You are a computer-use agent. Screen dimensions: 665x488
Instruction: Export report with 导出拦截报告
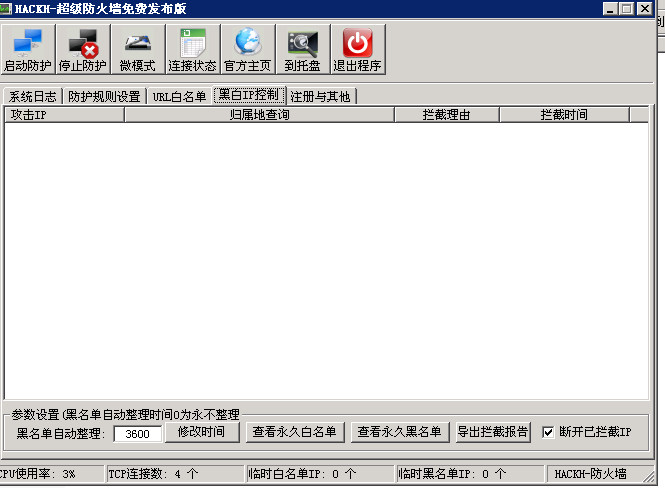click(493, 432)
